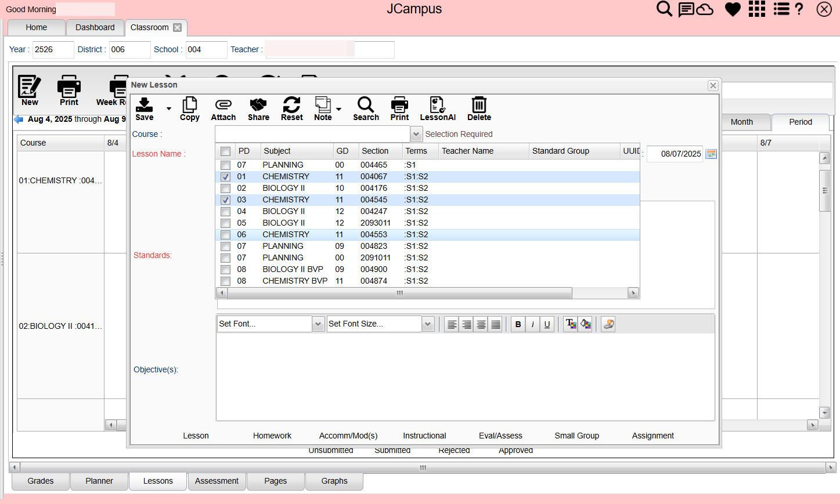This screenshot has width=840, height=504.
Task: Save the new lesson
Action: tap(145, 108)
